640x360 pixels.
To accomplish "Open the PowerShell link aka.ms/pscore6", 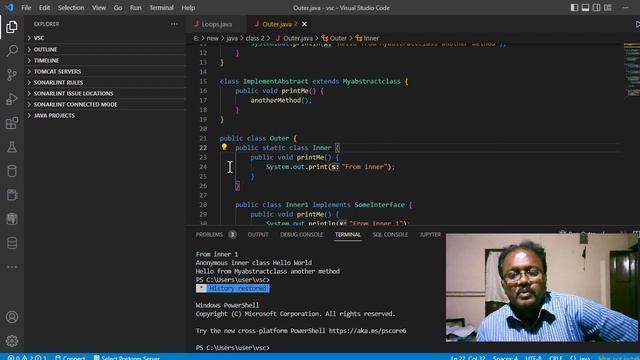I will pyautogui.click(x=367, y=331).
